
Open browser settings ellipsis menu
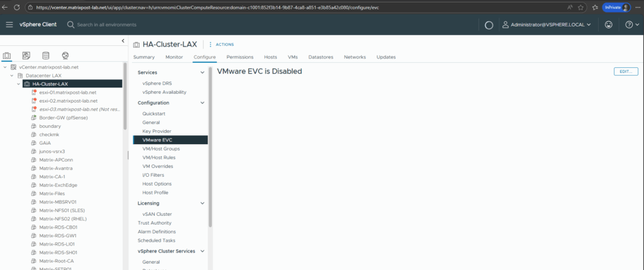click(636, 8)
